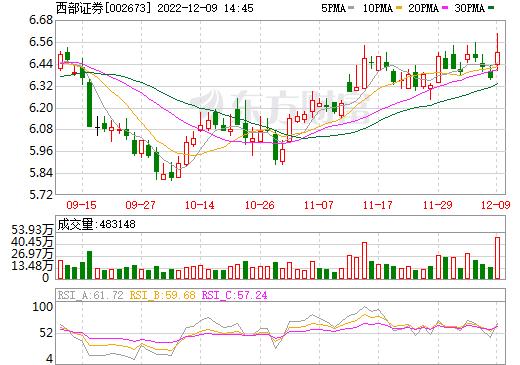
Task: Click the 11-29 date label
Action: [x=438, y=205]
